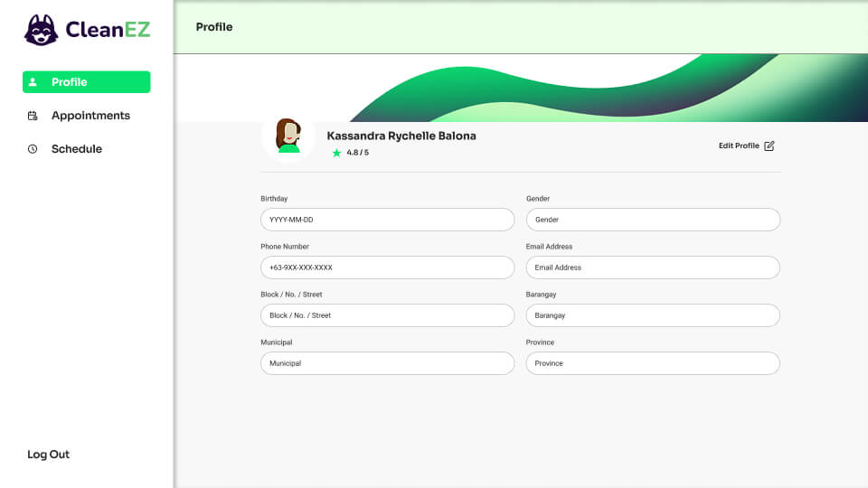Open the Gender selection field

point(653,220)
